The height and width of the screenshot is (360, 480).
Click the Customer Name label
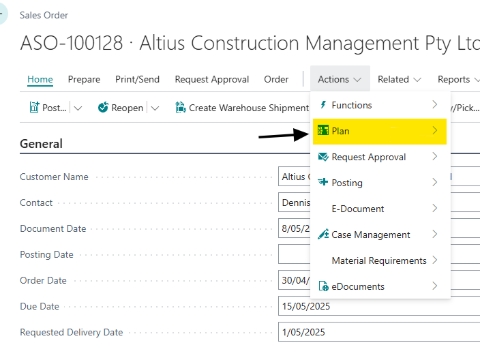coord(54,177)
